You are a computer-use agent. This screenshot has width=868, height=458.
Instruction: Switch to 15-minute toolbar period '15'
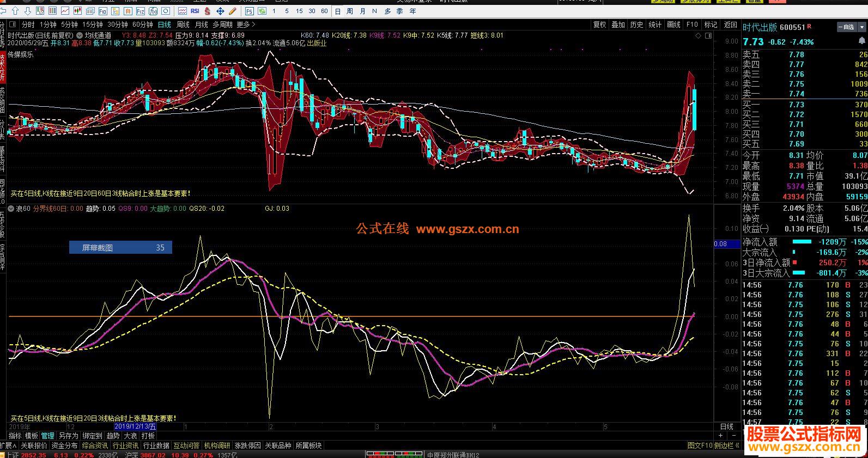pyautogui.click(x=299, y=11)
